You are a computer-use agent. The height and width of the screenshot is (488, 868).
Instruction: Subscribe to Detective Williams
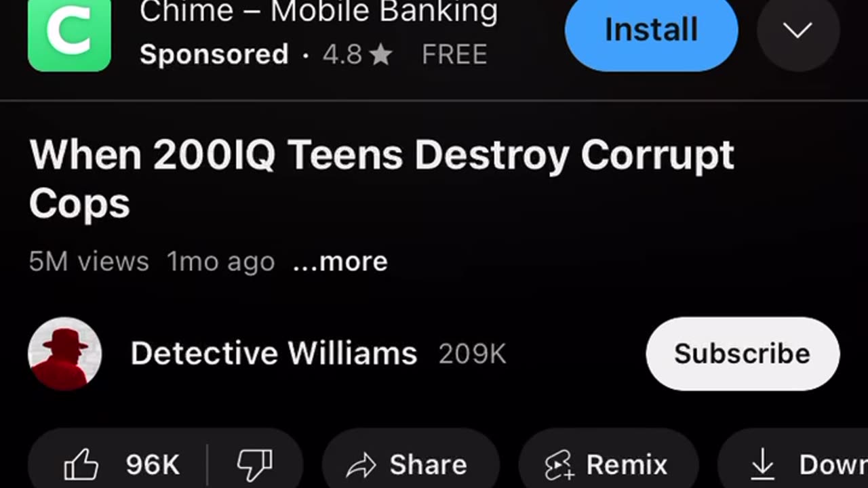coord(743,354)
